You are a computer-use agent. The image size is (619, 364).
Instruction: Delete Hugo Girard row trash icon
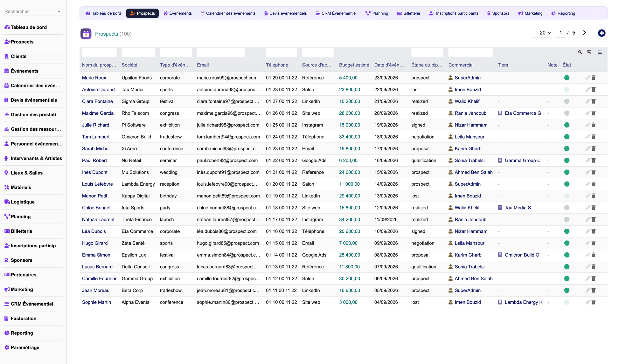click(x=594, y=243)
